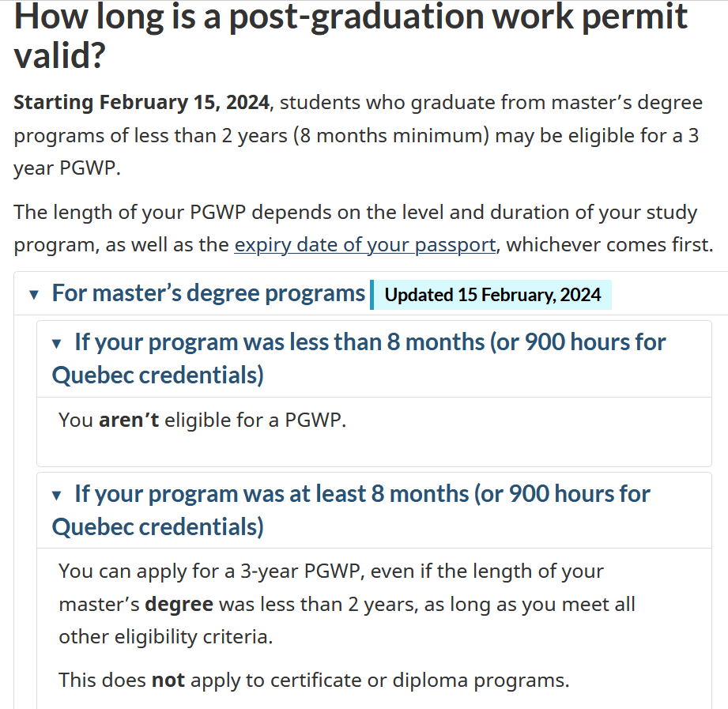Click the 'You aren't eligible for a PGWP' text
728x709 pixels.
[202, 420]
